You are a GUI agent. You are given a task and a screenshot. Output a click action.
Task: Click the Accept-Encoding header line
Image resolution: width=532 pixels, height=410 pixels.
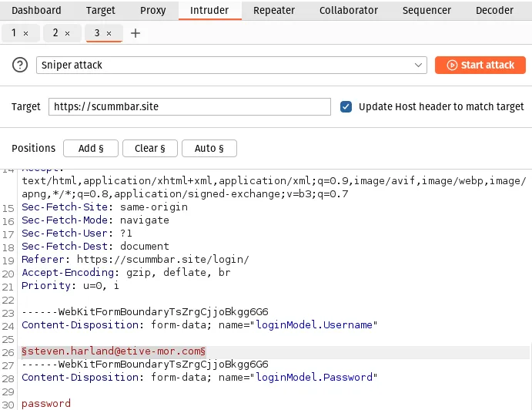point(125,272)
